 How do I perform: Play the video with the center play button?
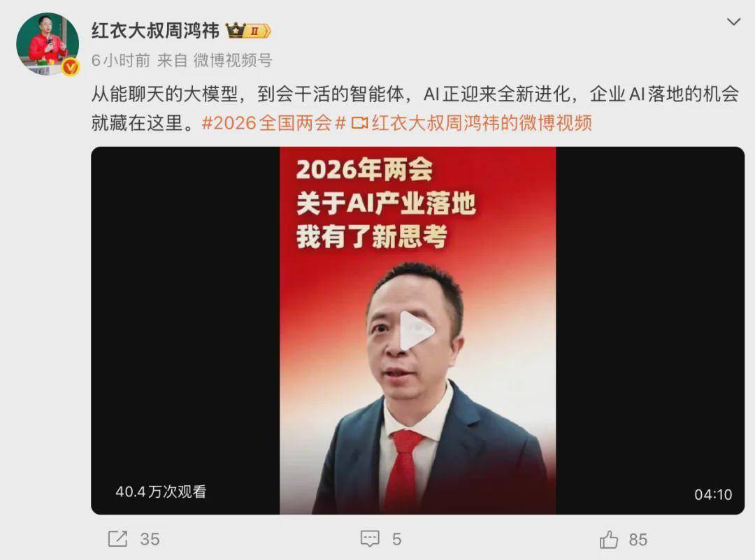(417, 330)
